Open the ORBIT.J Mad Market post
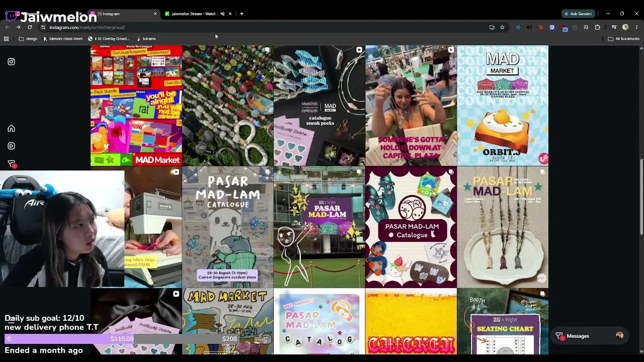 click(x=503, y=106)
